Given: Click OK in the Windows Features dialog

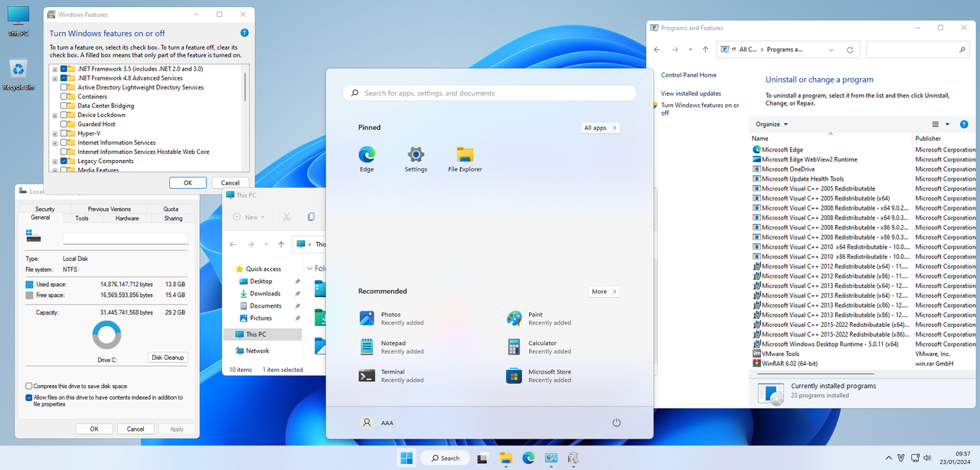Looking at the screenshot, I should point(188,183).
